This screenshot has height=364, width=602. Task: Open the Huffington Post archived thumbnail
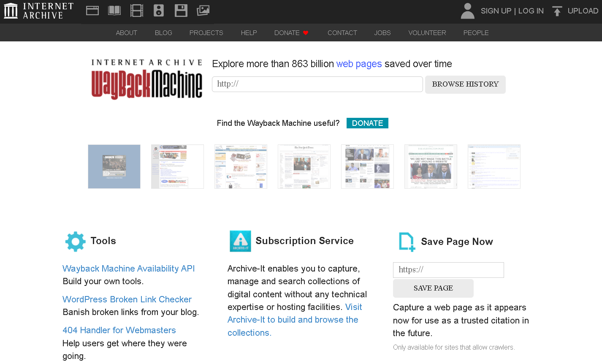click(431, 166)
